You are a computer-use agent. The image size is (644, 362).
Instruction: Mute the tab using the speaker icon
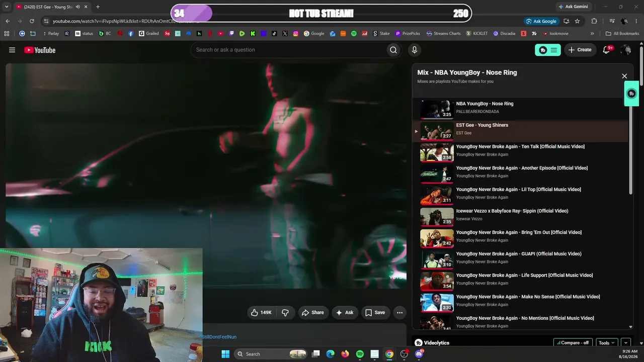click(x=77, y=7)
